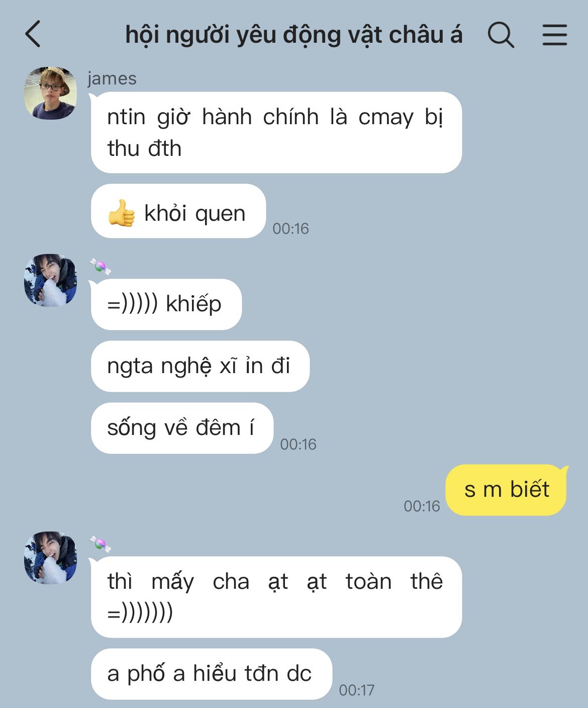This screenshot has width=588, height=708.
Task: Select the 'sống về đêm í' bubble
Action: pos(182,428)
